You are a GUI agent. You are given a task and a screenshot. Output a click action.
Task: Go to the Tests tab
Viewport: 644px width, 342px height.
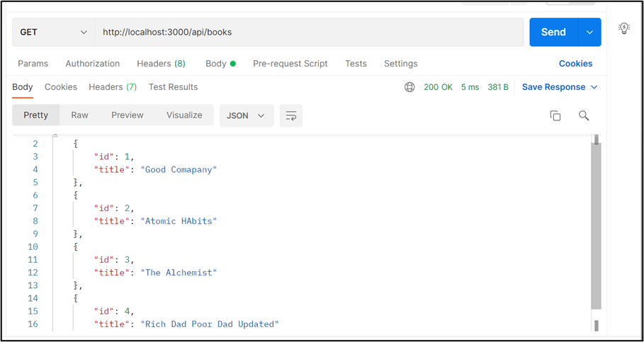[356, 64]
